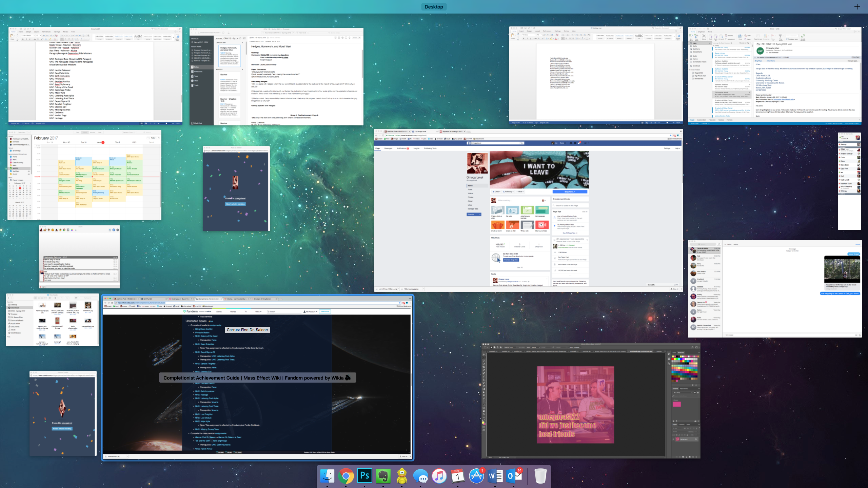Open post-as dropdown beside Write something

click(544, 201)
